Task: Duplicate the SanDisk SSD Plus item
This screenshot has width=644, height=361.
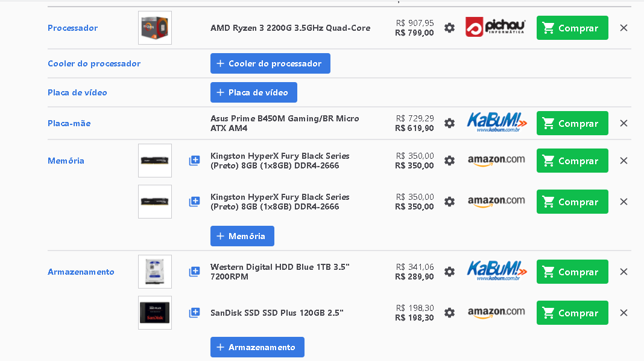Action: tap(194, 313)
